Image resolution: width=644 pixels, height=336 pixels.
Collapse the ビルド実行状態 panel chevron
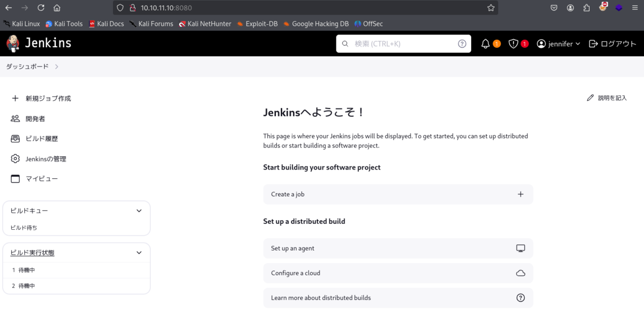pos(139,253)
